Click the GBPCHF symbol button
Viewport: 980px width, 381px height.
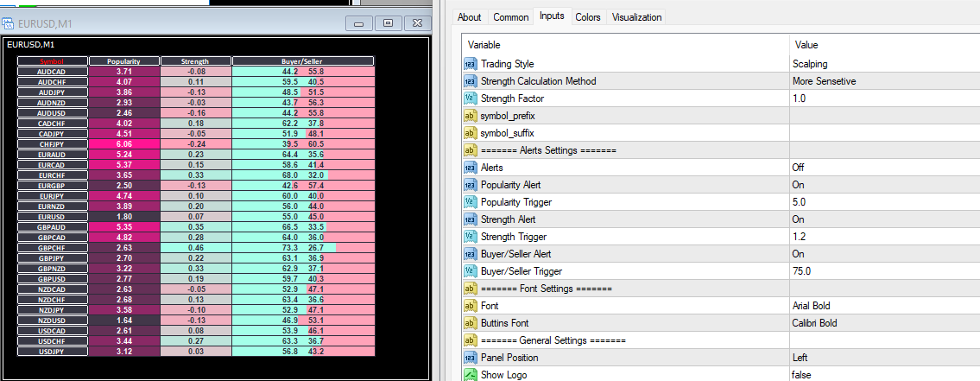[52, 248]
